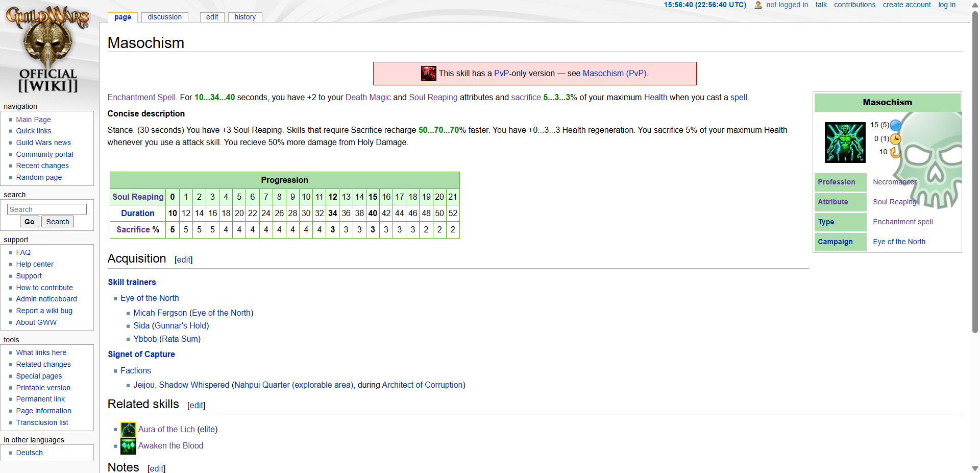This screenshot has width=980, height=473.
Task: Go to Main Page in navigation
Action: point(33,120)
